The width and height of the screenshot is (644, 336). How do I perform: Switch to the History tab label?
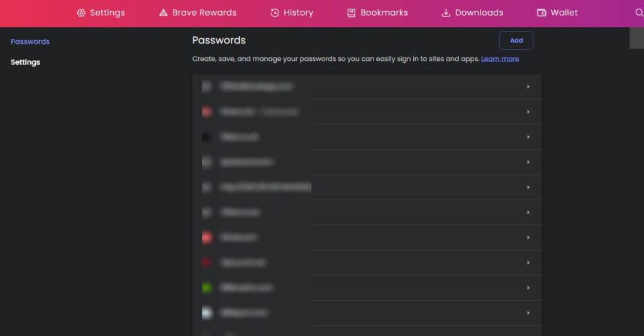298,13
